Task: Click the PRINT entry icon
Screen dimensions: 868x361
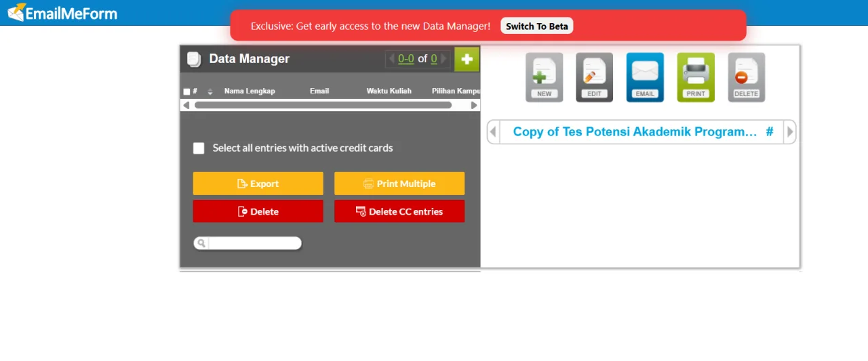Action: pyautogui.click(x=696, y=78)
